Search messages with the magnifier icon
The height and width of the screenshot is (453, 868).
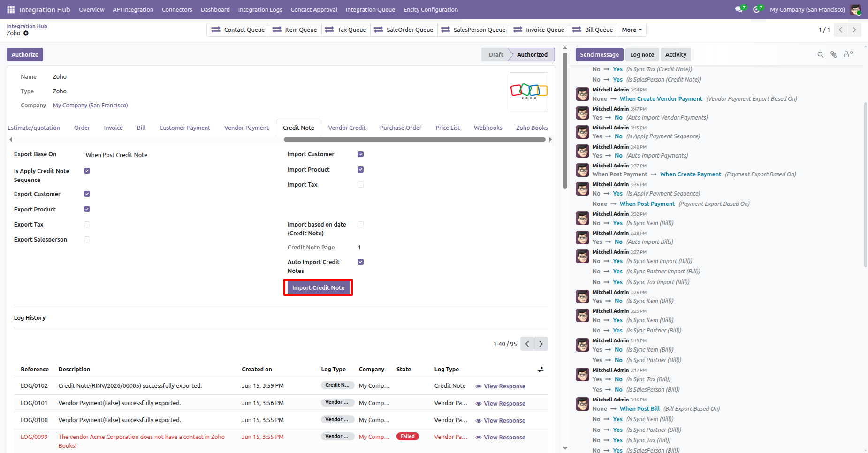click(x=821, y=54)
